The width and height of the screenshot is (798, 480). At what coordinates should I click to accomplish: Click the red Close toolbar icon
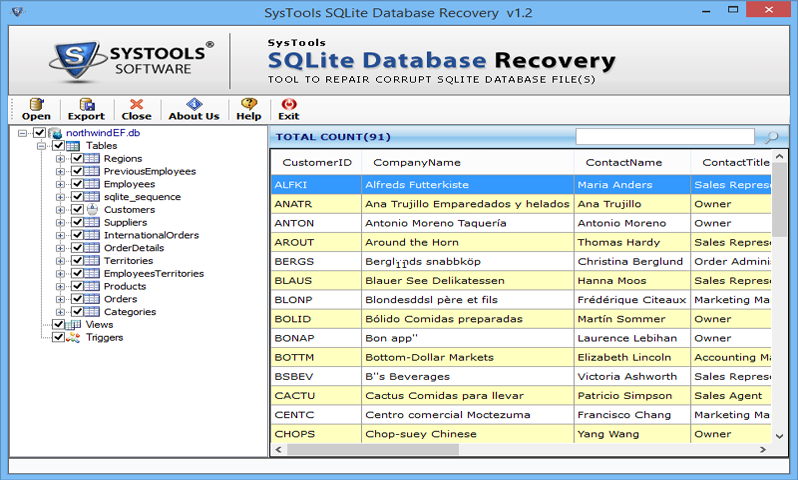tap(136, 104)
